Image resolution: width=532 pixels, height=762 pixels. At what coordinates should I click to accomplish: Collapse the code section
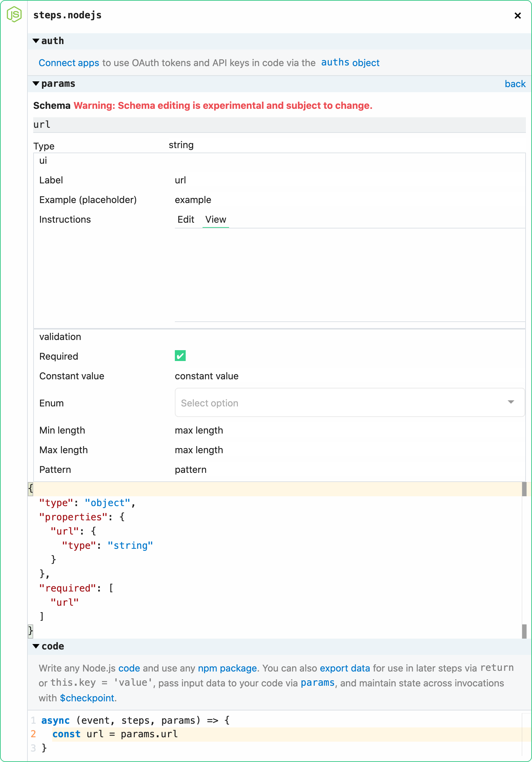click(36, 646)
